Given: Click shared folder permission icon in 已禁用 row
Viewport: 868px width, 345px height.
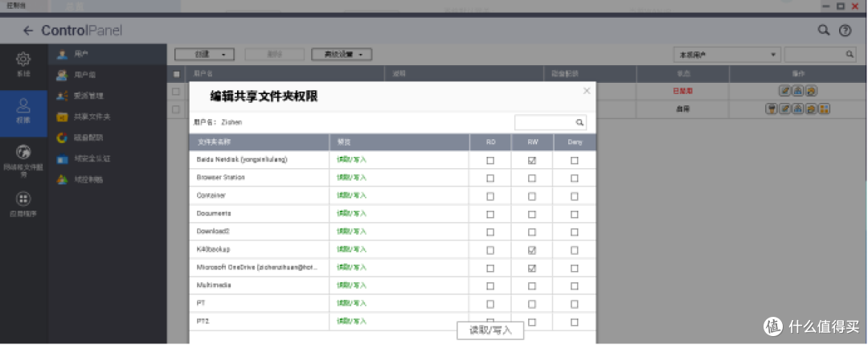Looking at the screenshot, I should [811, 91].
